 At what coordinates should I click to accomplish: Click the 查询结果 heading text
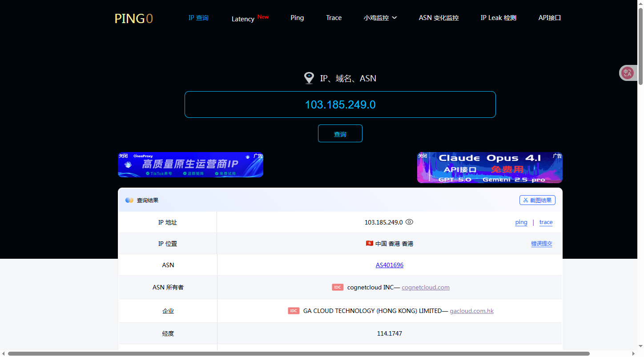148,200
